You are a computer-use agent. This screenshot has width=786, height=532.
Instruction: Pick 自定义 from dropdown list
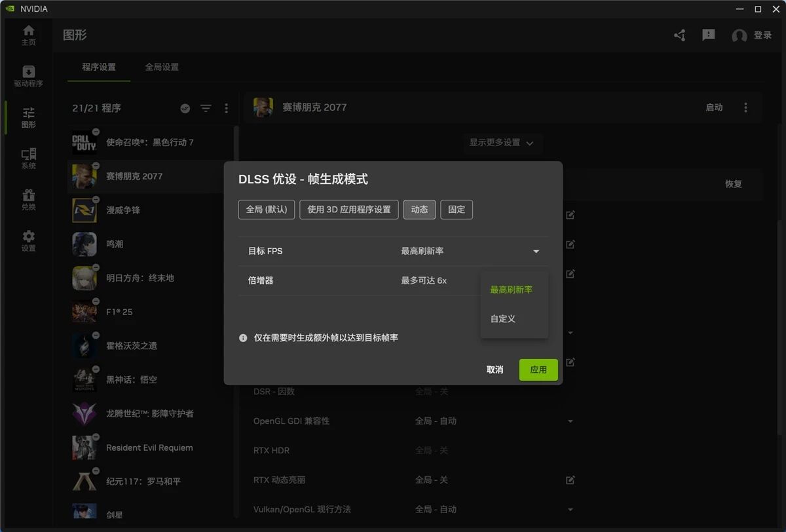pos(503,318)
